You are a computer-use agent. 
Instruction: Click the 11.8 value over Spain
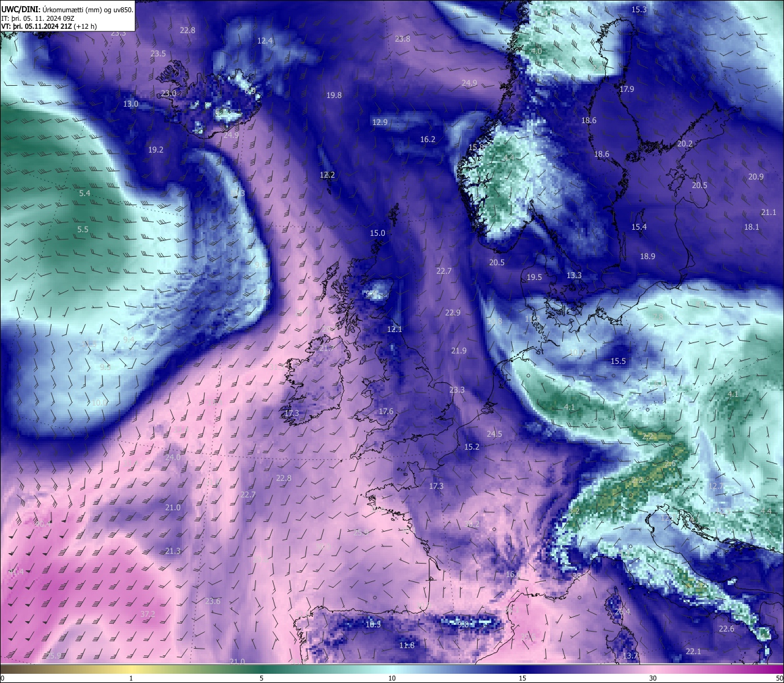pyautogui.click(x=407, y=646)
